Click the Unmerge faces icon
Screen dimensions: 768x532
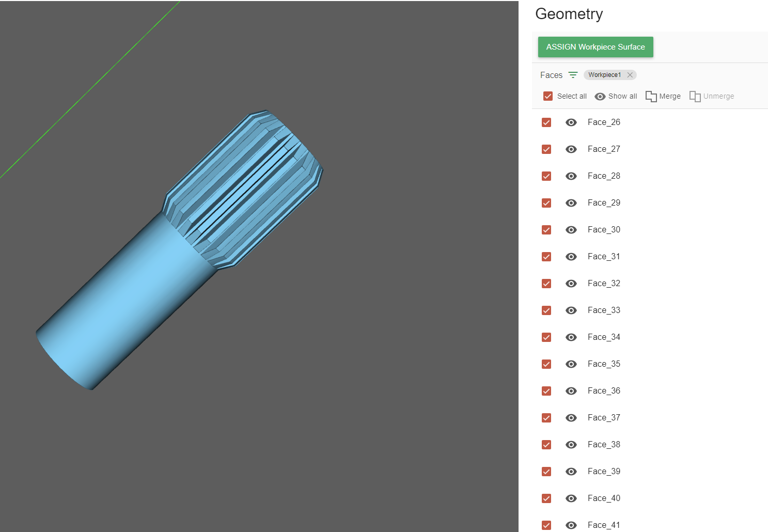click(695, 97)
